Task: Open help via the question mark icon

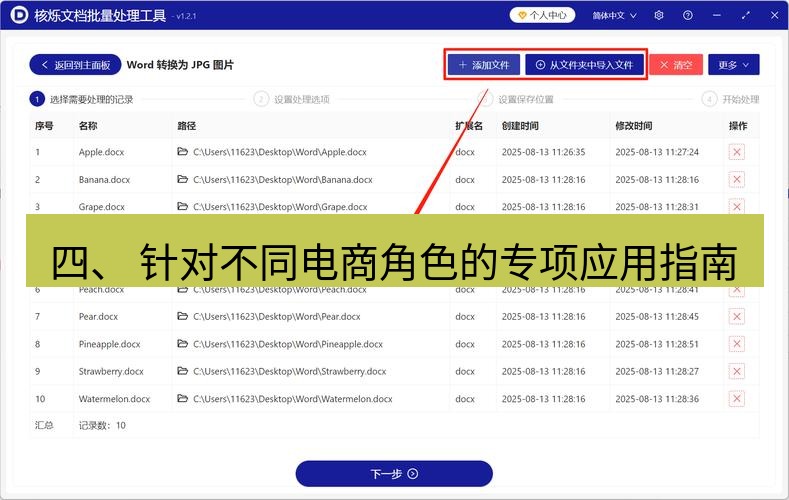Action: tap(687, 15)
